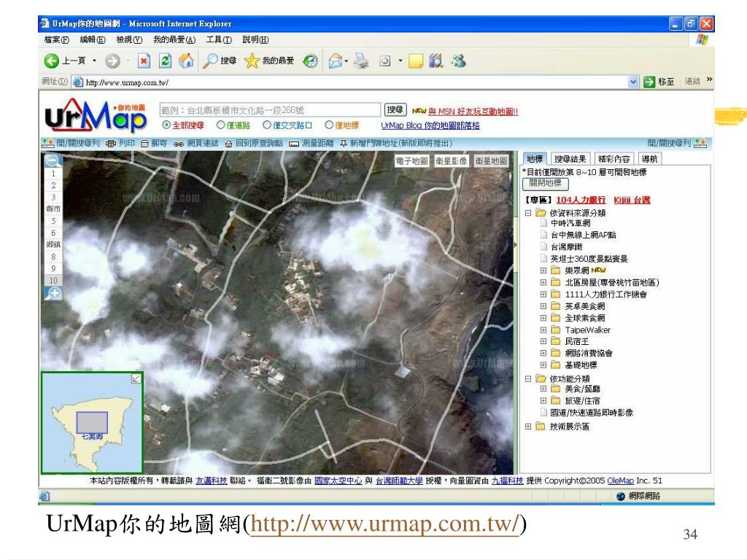The height and width of the screenshot is (560, 747).
Task: Open 104人力銀行 link
Action: (x=581, y=200)
